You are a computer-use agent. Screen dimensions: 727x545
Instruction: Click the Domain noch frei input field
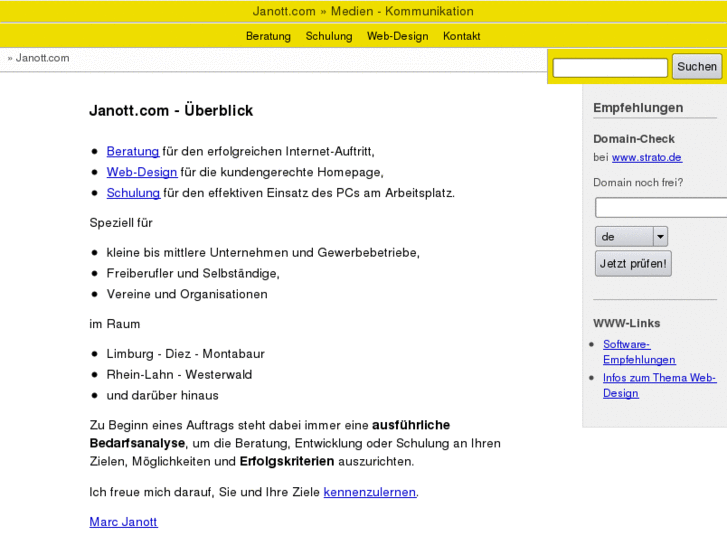click(x=660, y=208)
